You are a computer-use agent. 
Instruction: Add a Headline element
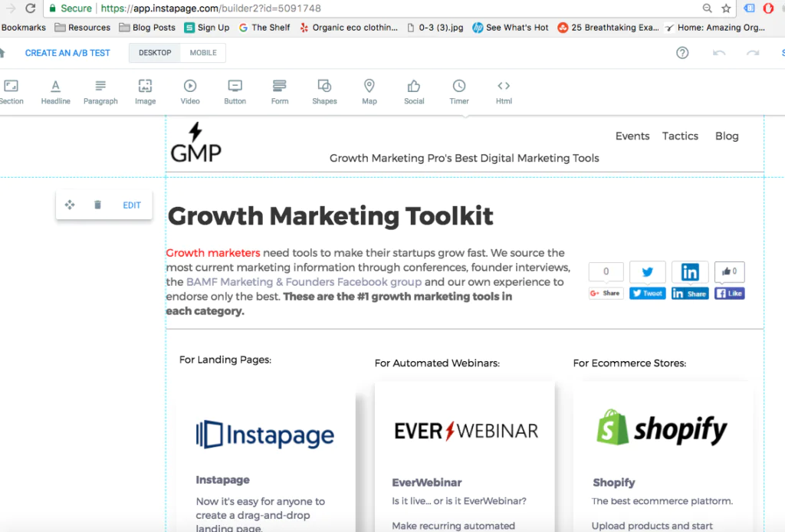click(x=55, y=93)
